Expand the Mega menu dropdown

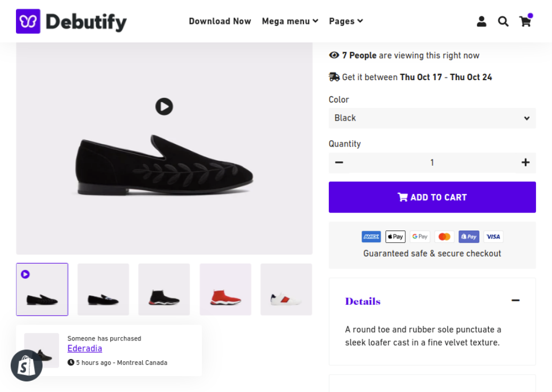tap(290, 21)
